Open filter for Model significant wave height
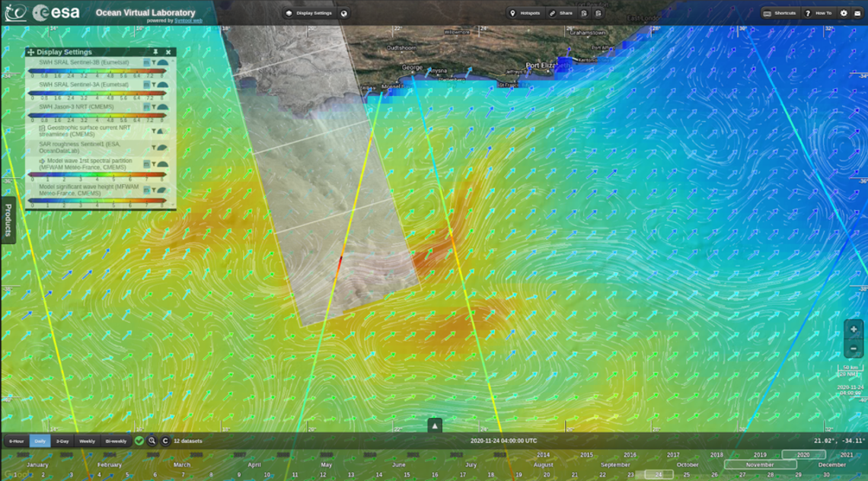Image resolution: width=868 pixels, height=481 pixels. 154,190
